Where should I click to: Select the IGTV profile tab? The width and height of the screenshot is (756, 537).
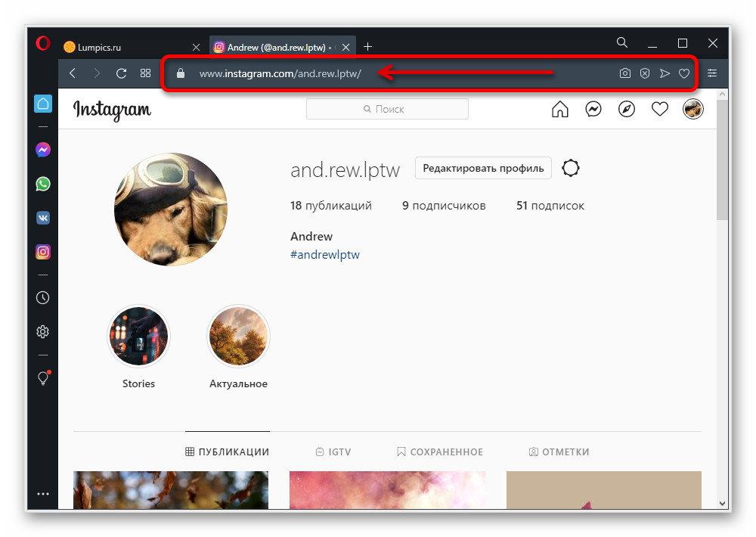click(x=333, y=452)
